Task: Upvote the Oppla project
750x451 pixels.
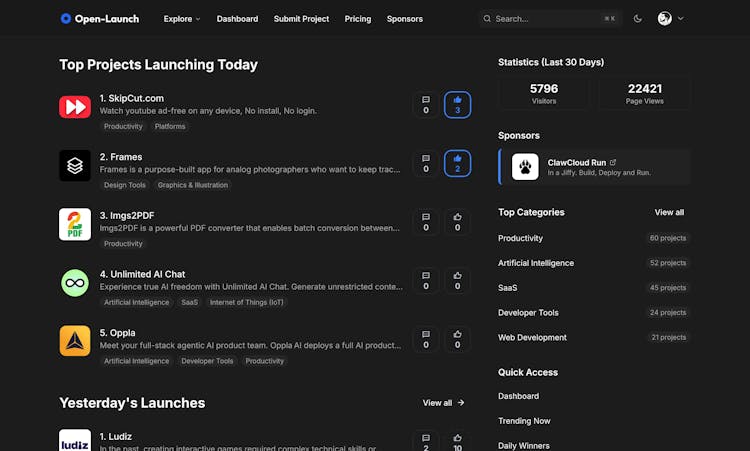Action: click(x=457, y=340)
